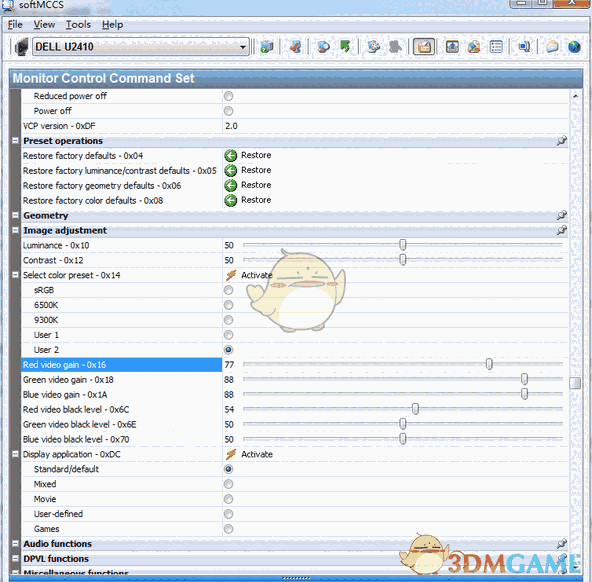Select the sRGB color preset radio button
The width and height of the screenshot is (592, 582).
228,290
